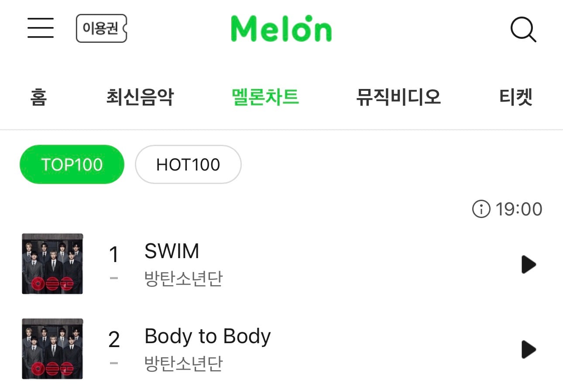The image size is (563, 392).
Task: Play the song Body to Body
Action: [x=528, y=349]
